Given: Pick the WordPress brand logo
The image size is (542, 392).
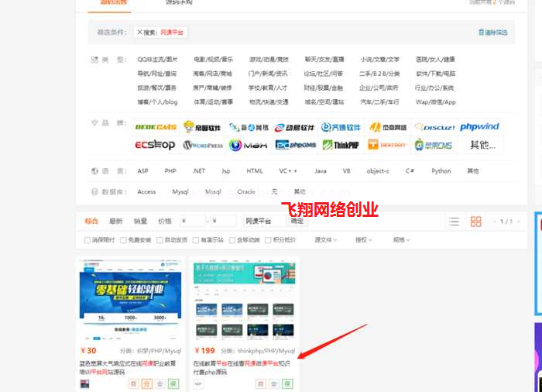Looking at the screenshot, I should click(x=203, y=146).
